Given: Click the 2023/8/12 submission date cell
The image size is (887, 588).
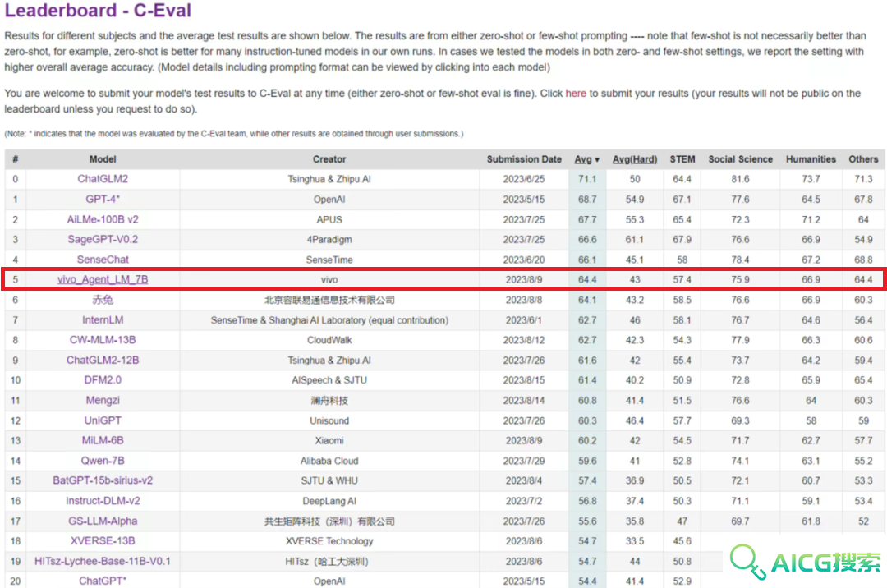Looking at the screenshot, I should (524, 340).
